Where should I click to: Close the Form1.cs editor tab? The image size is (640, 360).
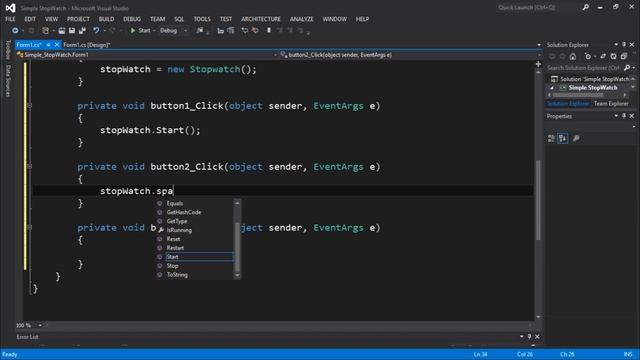click(57, 44)
